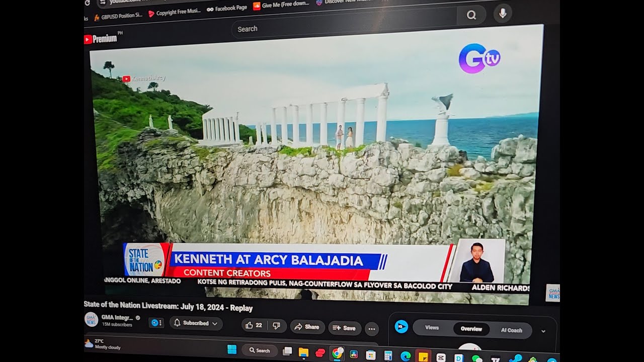Launch Microsoft Edge from the taskbar
The width and height of the screenshot is (644, 362).
(406, 356)
